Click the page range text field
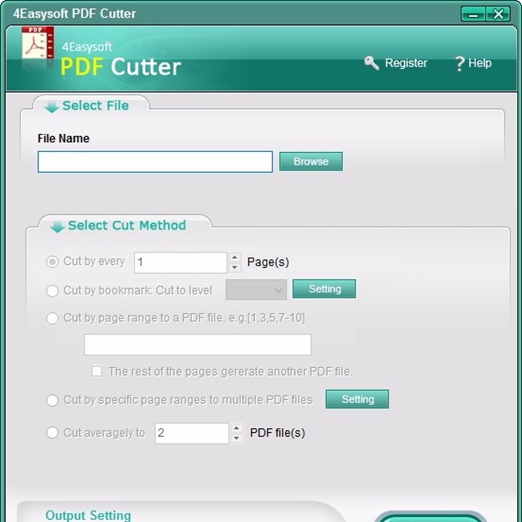Viewport: 522px width, 522px height. click(198, 345)
